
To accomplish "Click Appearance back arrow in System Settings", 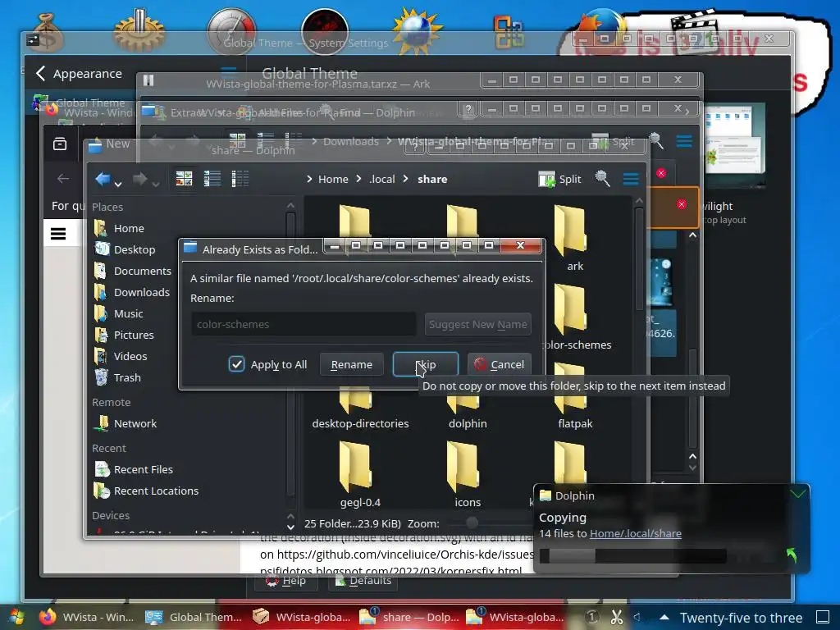I will [41, 73].
